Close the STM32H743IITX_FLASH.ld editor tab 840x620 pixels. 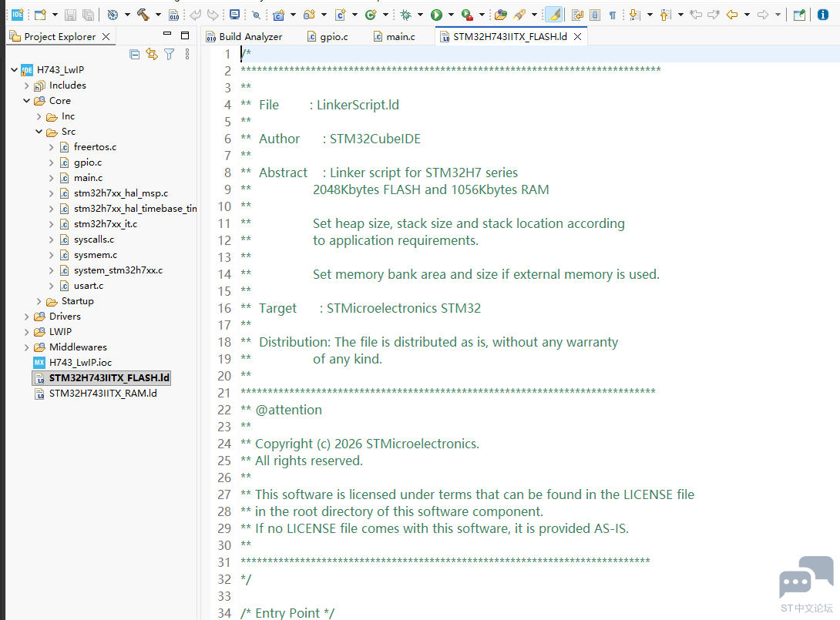578,36
